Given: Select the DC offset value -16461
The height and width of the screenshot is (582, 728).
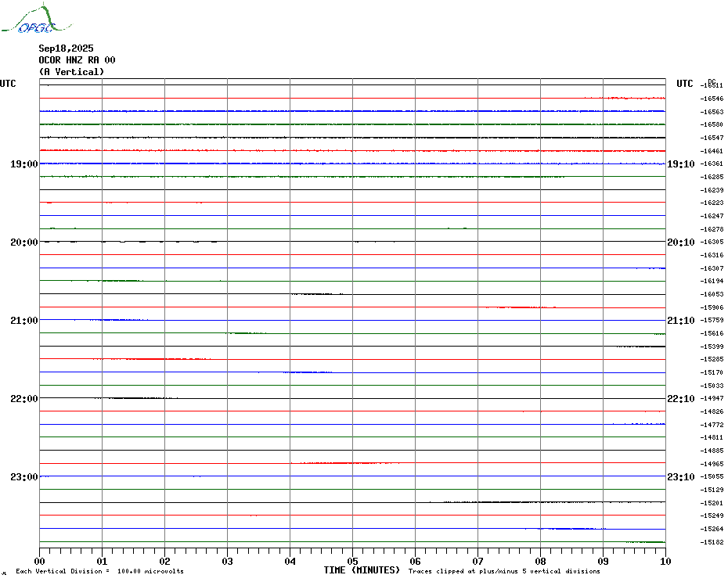Looking at the screenshot, I should pyautogui.click(x=712, y=151).
